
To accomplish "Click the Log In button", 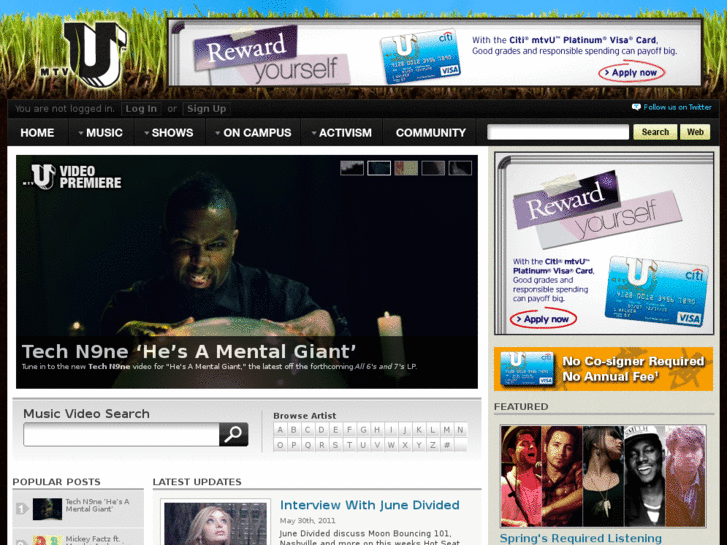I will pyautogui.click(x=141, y=109).
